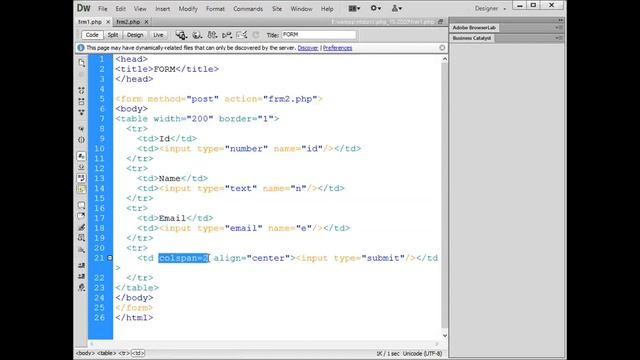Open the Commands menu

[x=248, y=9]
